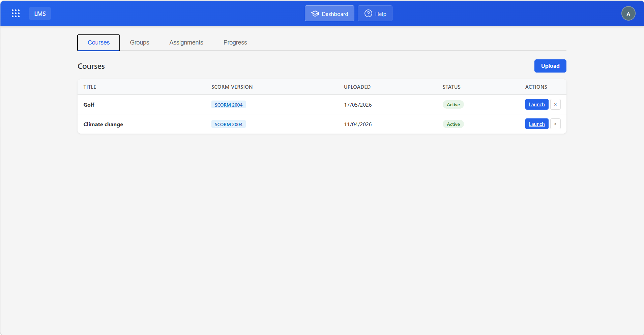Launch the Climate change course
Viewport: 644px width, 335px height.
click(x=536, y=124)
